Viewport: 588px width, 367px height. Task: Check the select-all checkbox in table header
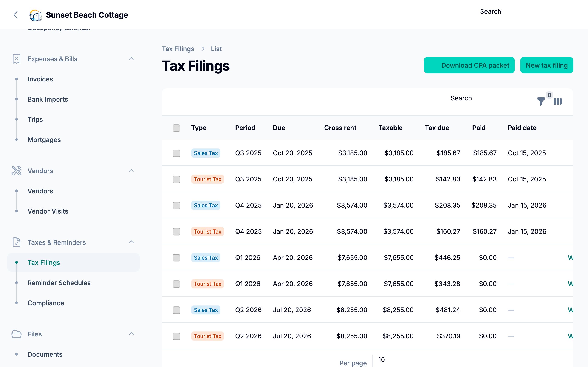(x=176, y=128)
